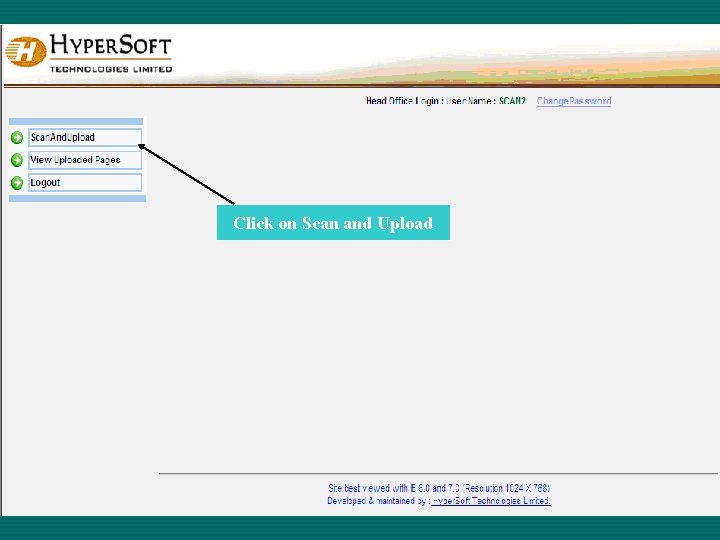Click green arrow icon beside ScanAndUpload

tap(17, 137)
